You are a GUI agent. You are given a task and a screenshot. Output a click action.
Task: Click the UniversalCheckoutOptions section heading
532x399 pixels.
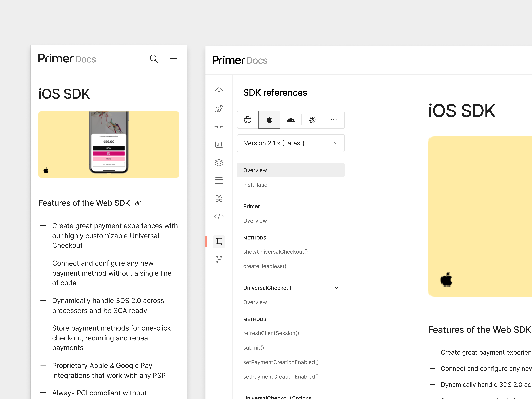pyautogui.click(x=277, y=397)
